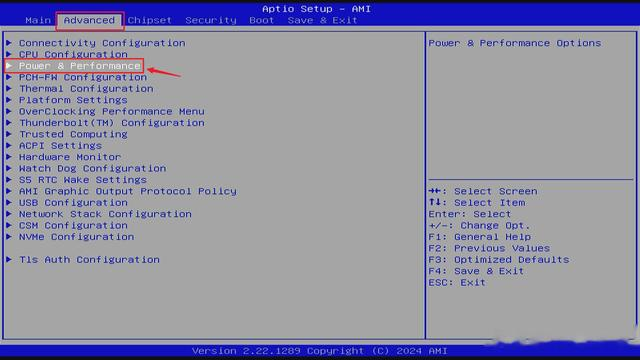Screen dimensions: 640x360
Task: Open Tls Auth Configuration submenu
Action: [x=89, y=260]
